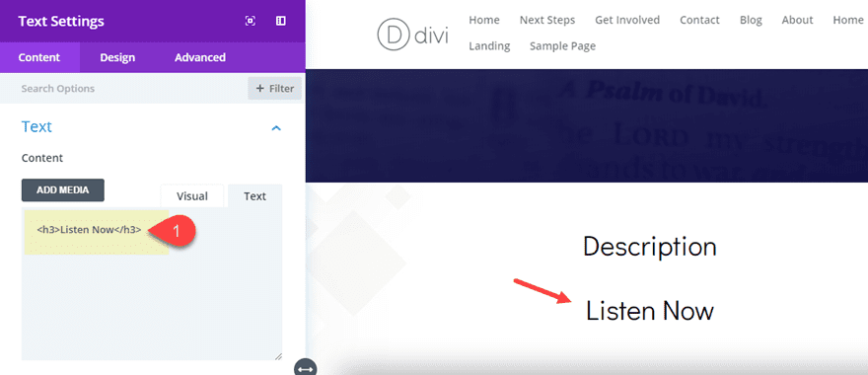Select the Text editor tab
Viewport: 868px width, 375px height.
click(x=255, y=196)
